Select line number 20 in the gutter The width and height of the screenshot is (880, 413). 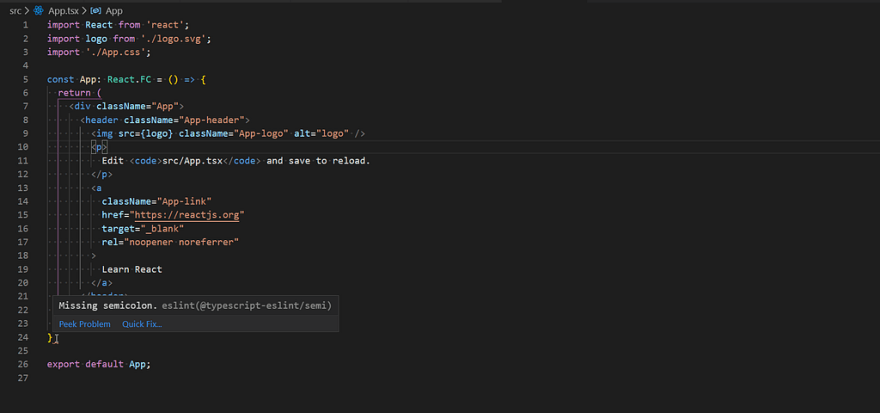(23, 283)
